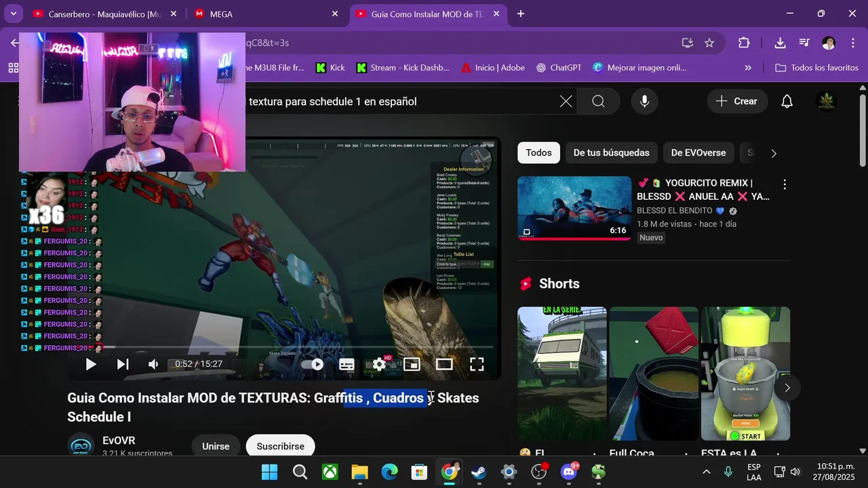
Task: Expand hidden bookmarks chevron
Action: coord(748,68)
